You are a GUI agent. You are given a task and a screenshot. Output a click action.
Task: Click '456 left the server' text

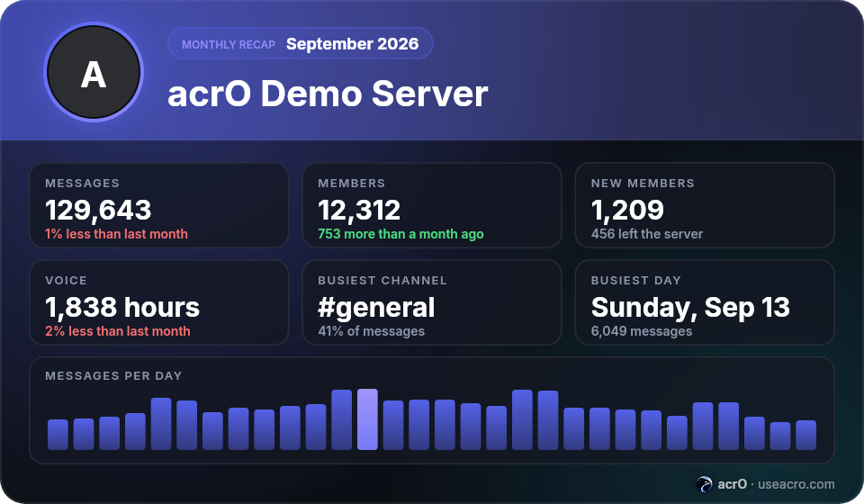coord(647,234)
